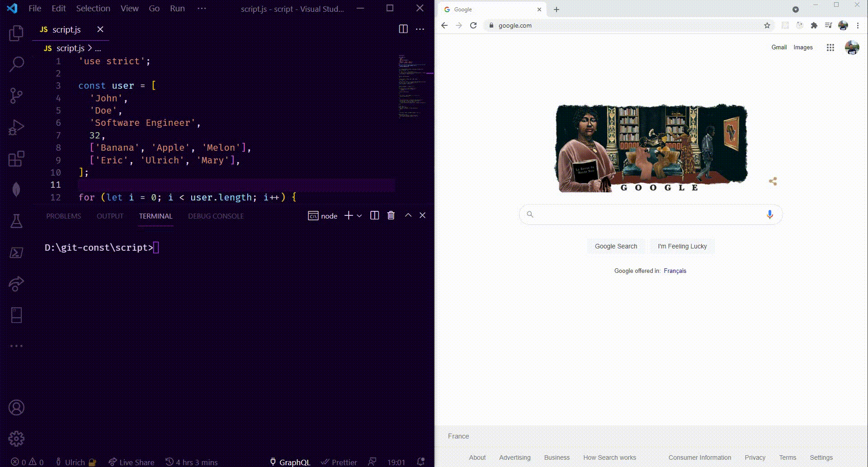Open the device preview icon in activity bar

(16, 315)
